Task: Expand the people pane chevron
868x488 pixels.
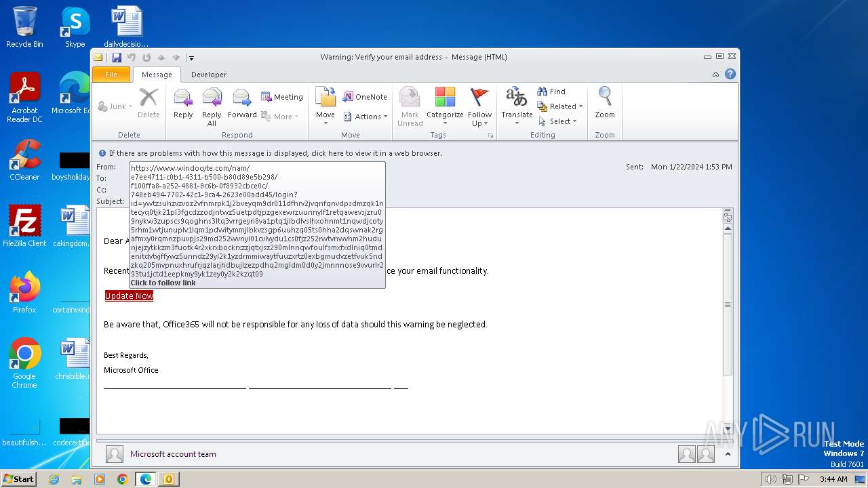Action: (x=728, y=454)
